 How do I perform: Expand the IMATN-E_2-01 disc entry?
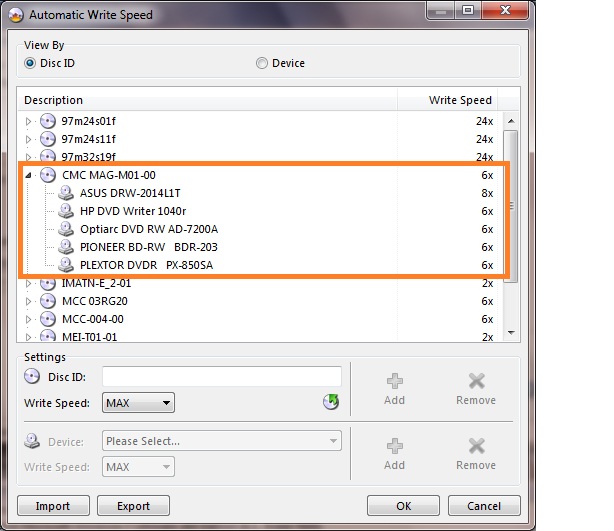point(28,284)
